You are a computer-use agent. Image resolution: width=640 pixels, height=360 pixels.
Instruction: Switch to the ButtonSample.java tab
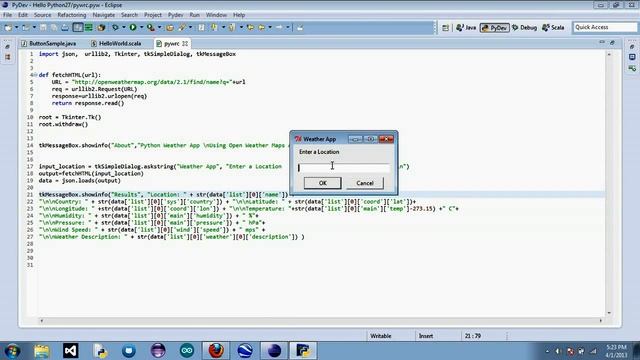49,43
